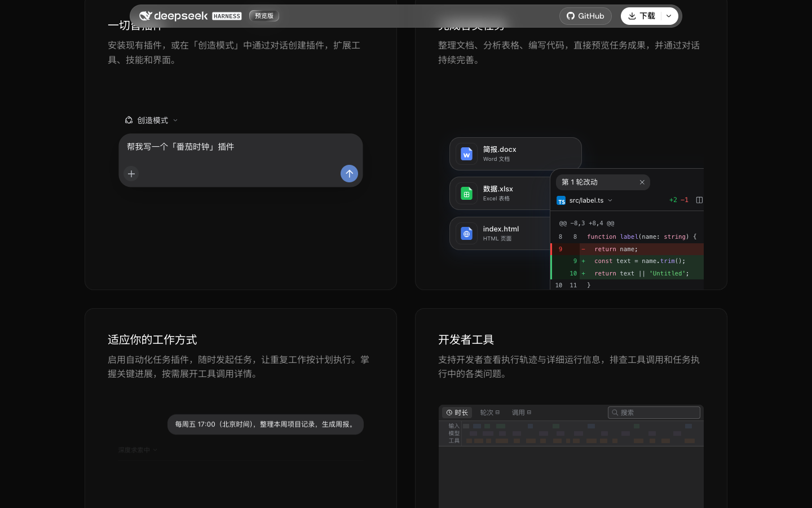Open the GitHub link in header
Screen dimensions: 812x508
tap(585, 16)
